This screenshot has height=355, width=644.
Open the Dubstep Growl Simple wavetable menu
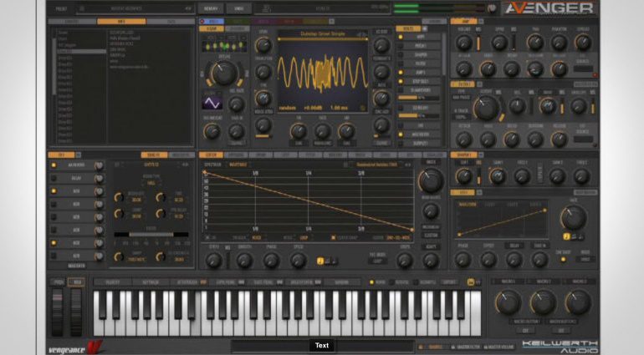click(322, 35)
